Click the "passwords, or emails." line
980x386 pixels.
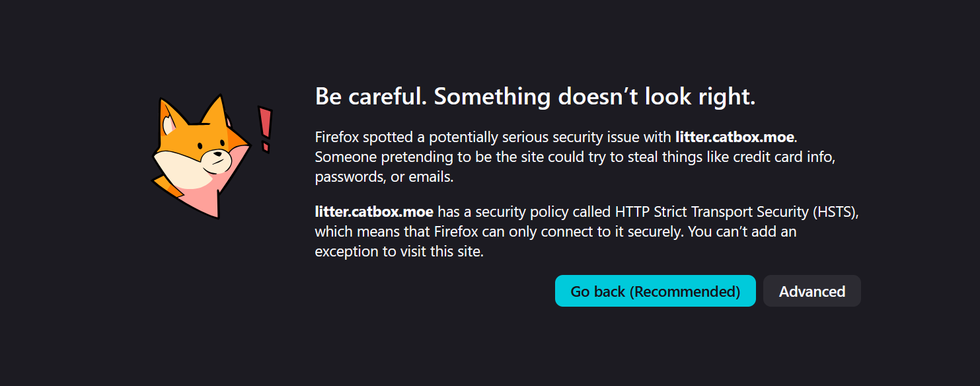click(x=384, y=177)
